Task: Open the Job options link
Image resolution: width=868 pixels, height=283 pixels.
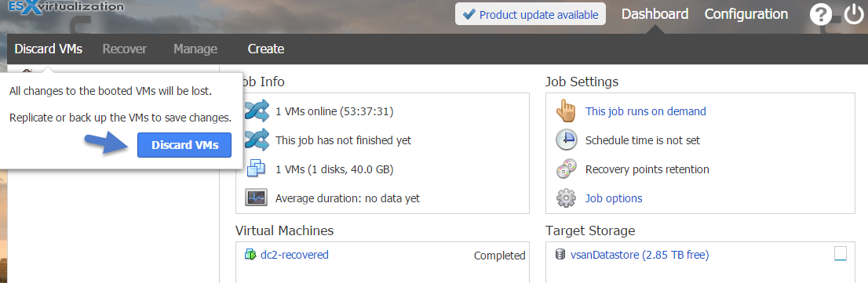Action: (614, 198)
